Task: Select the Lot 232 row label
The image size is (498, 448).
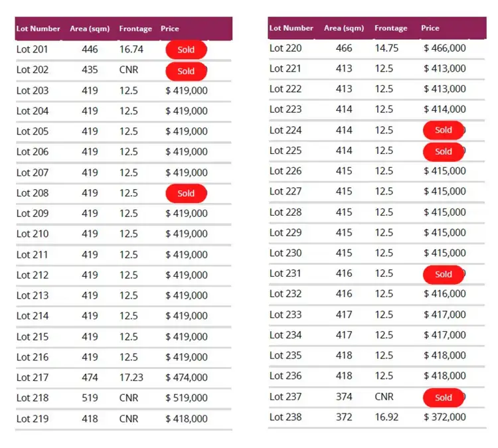Action: tap(286, 294)
